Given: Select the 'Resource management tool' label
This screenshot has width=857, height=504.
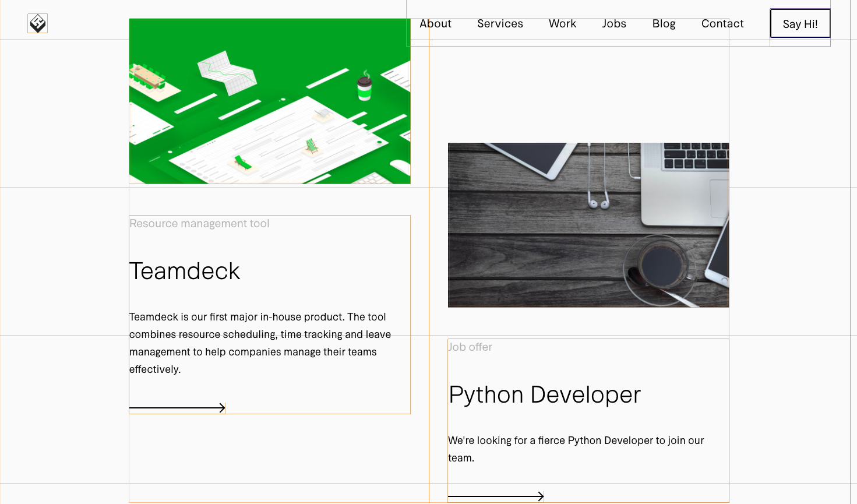Looking at the screenshot, I should point(199,224).
